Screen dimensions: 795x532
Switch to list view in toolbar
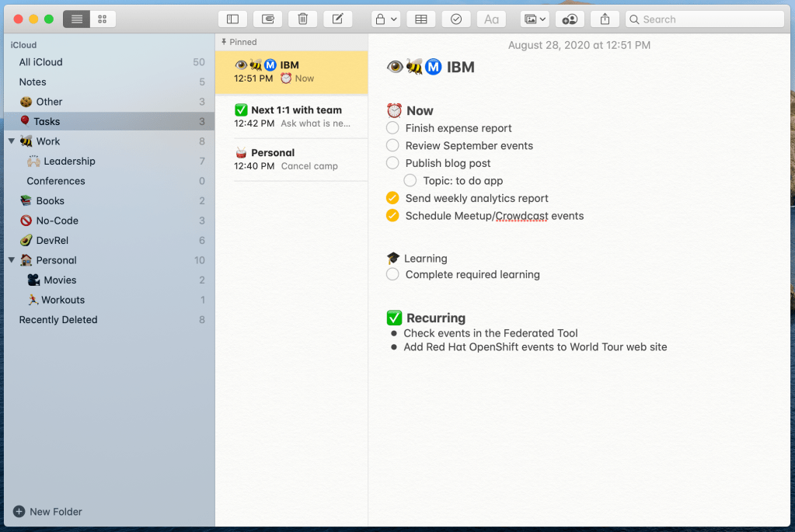(76, 19)
